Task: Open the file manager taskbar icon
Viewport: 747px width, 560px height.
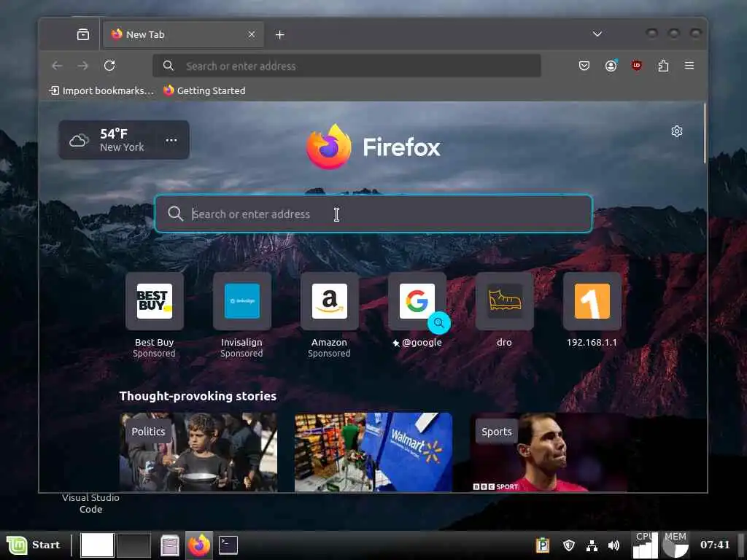Action: pos(169,545)
